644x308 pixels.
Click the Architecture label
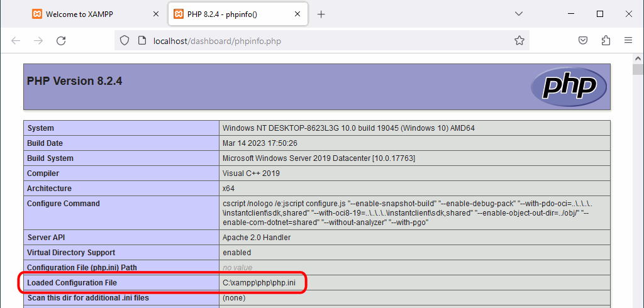49,189
